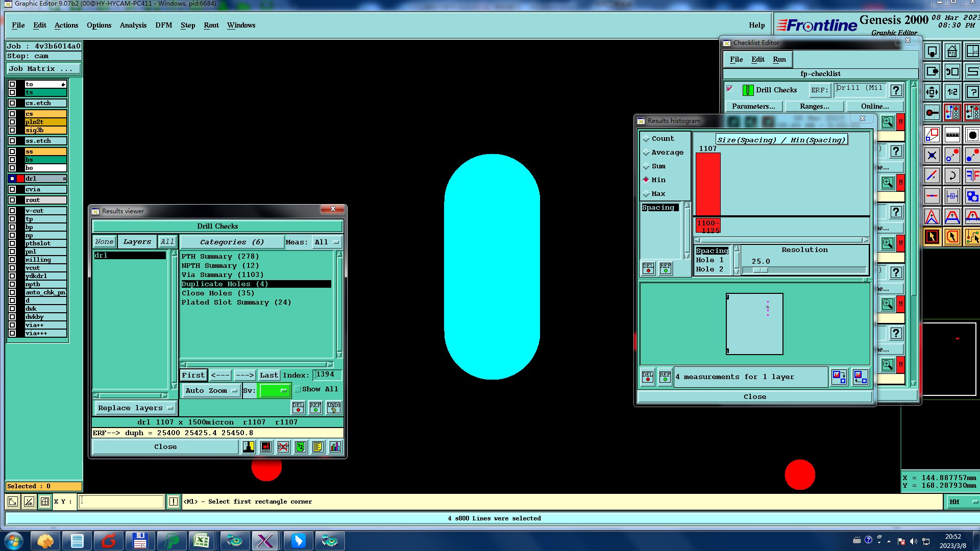
Task: Open the File menu in main menu bar
Action: click(18, 26)
